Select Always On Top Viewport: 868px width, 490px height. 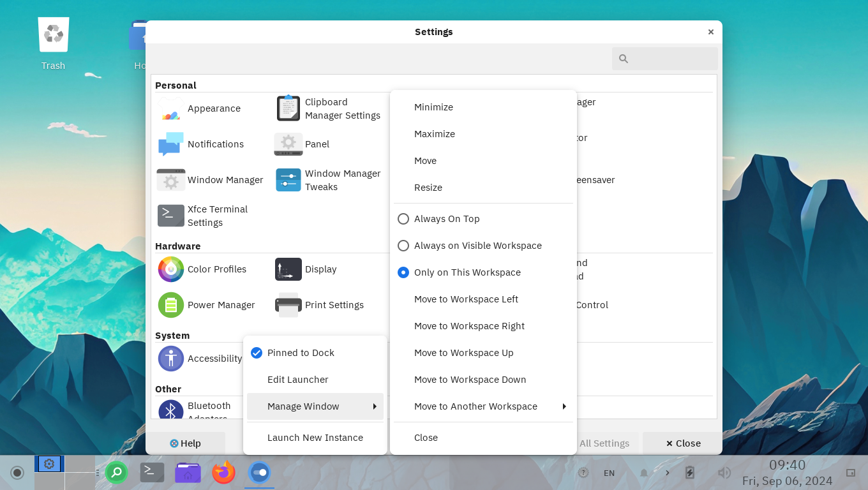point(447,219)
